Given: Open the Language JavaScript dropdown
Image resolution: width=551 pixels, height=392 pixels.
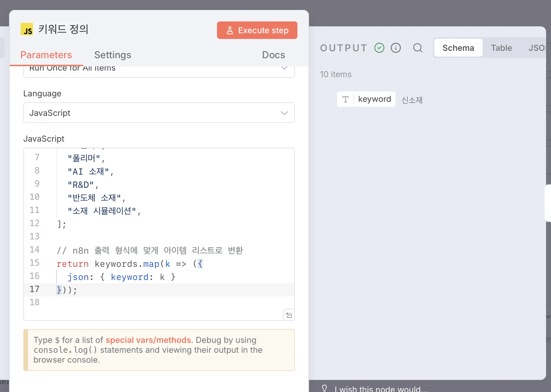Looking at the screenshot, I should pos(159,113).
